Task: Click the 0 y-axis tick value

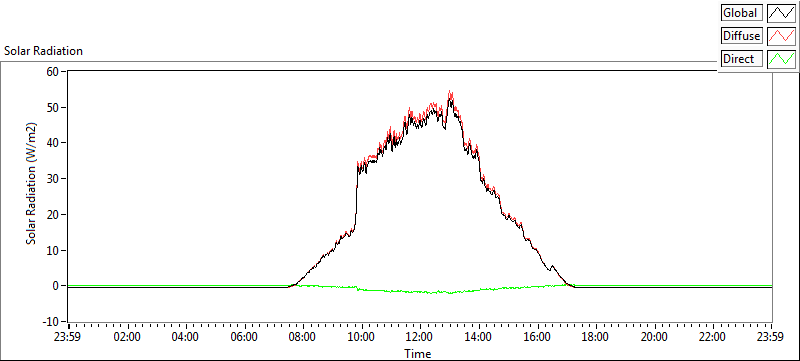Action: point(57,286)
